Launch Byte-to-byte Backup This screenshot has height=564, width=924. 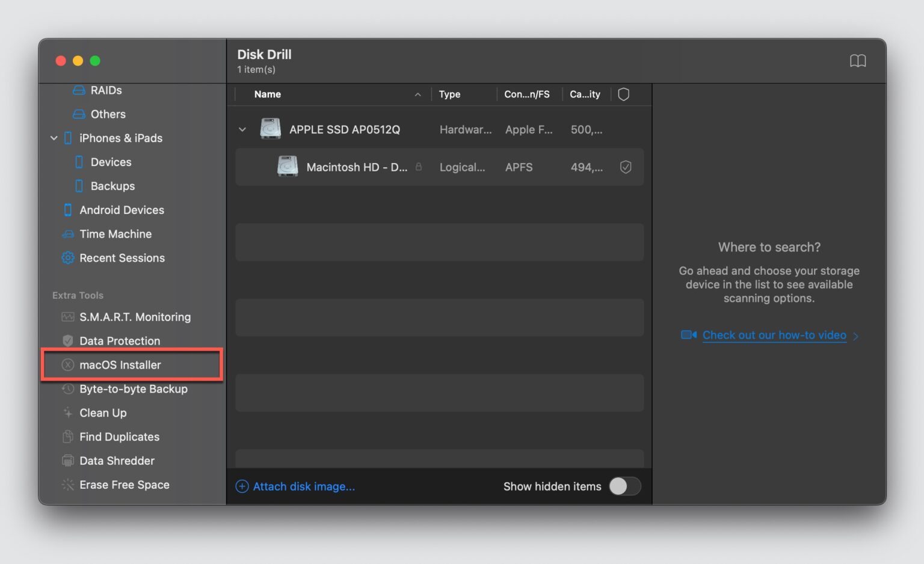click(134, 389)
